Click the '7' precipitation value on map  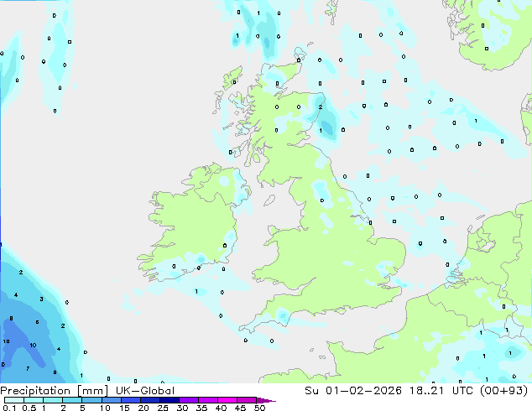coord(28,368)
